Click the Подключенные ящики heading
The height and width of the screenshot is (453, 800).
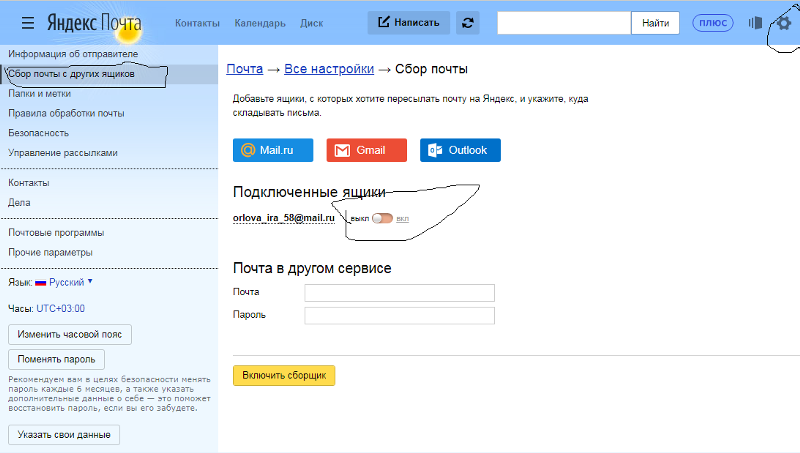pyautogui.click(x=309, y=192)
